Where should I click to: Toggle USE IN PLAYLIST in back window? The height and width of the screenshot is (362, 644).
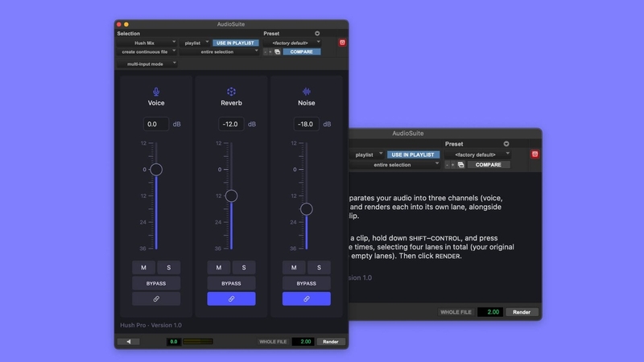click(x=413, y=154)
